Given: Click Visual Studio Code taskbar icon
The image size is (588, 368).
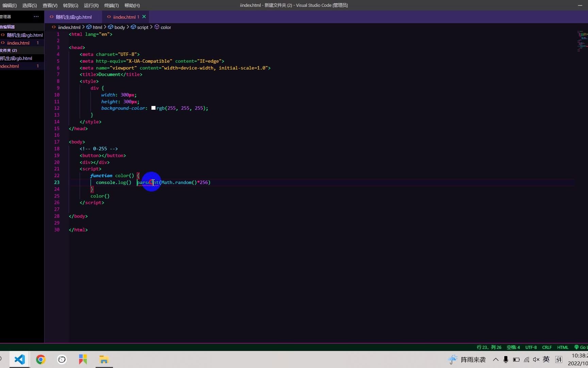Looking at the screenshot, I should [20, 359].
